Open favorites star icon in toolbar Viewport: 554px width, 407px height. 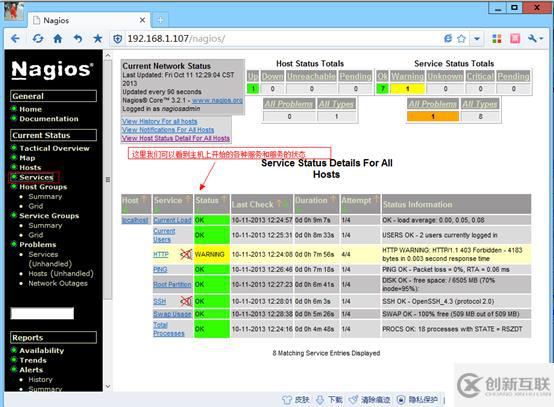pyautogui.click(x=98, y=39)
